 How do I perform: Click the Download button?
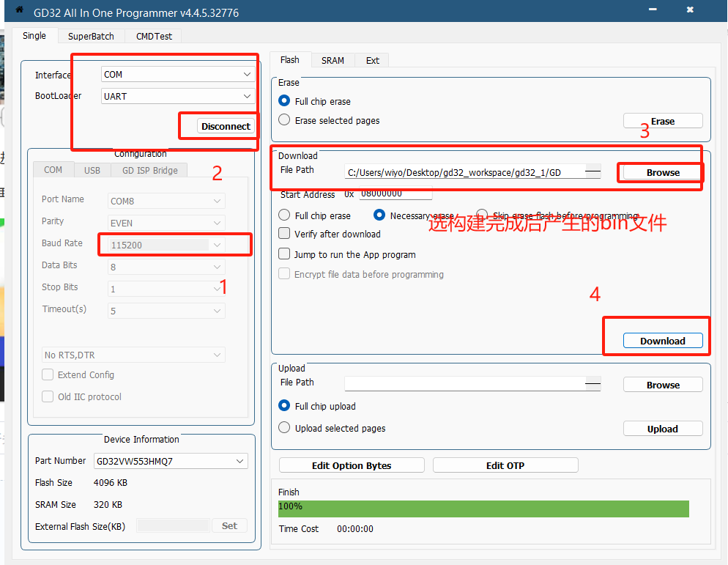[663, 341]
